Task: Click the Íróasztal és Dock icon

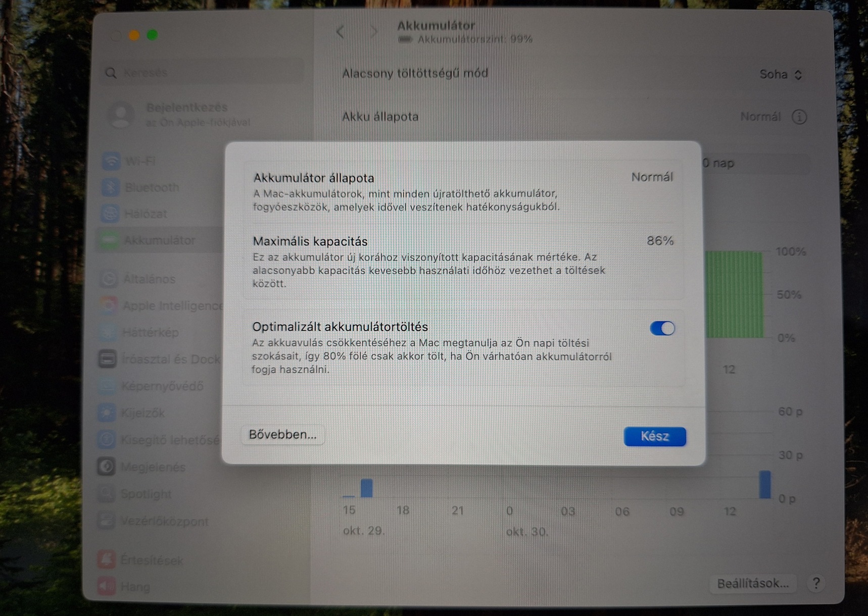Action: click(x=107, y=359)
